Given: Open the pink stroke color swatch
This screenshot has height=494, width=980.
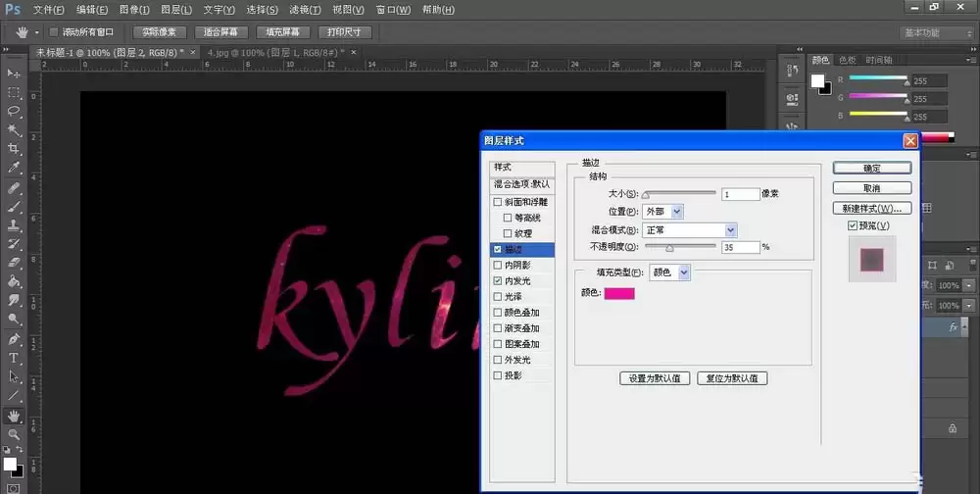Looking at the screenshot, I should coord(619,293).
